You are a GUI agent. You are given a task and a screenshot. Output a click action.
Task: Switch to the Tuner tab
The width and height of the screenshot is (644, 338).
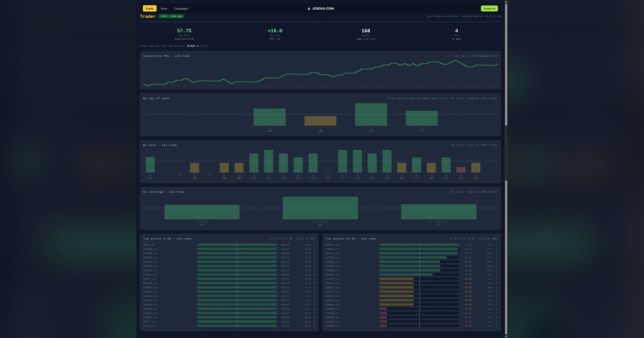point(164,9)
